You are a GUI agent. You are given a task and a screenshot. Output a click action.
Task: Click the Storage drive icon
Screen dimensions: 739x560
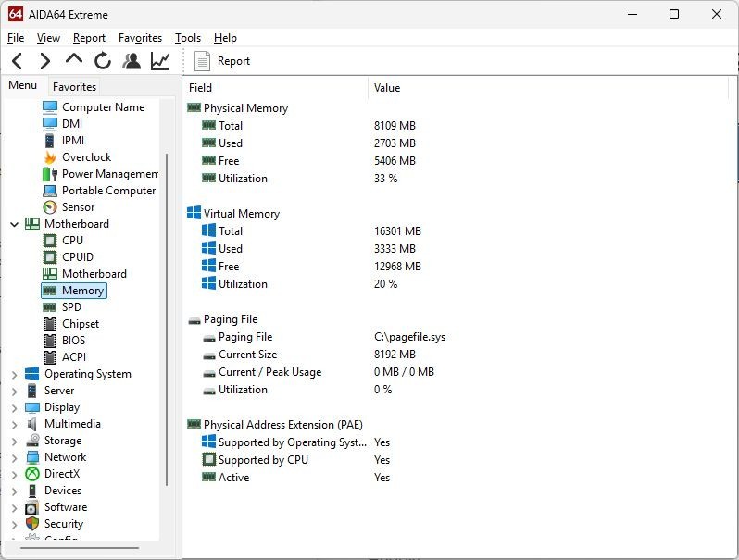(x=32, y=441)
